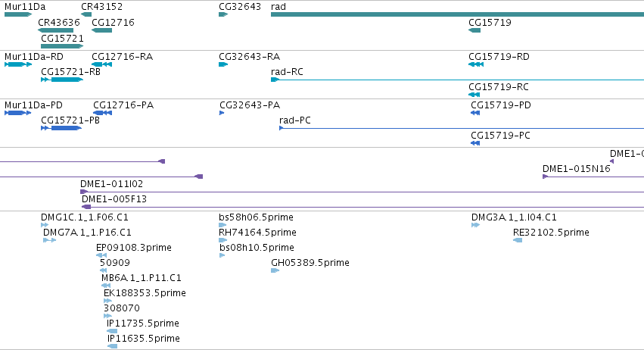The image size is (644, 350).
Task: Click the EP09108.3prime EST arrows
Action: (x=101, y=255)
